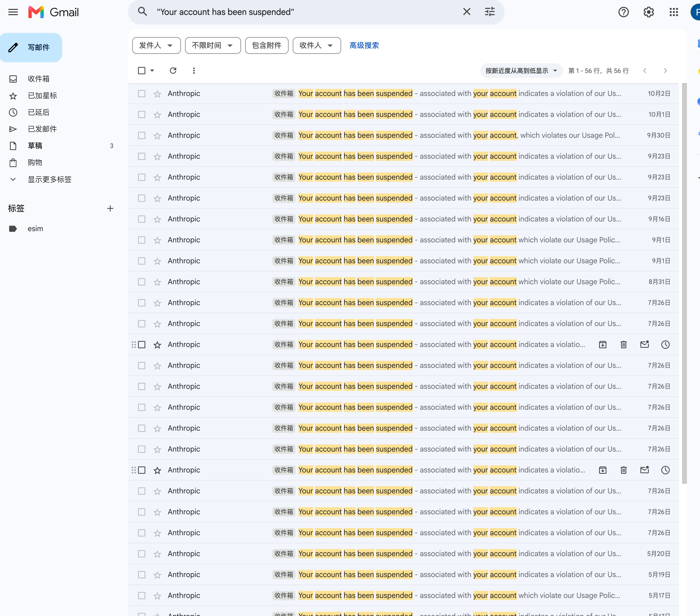Click the search magnifier icon

tap(142, 12)
